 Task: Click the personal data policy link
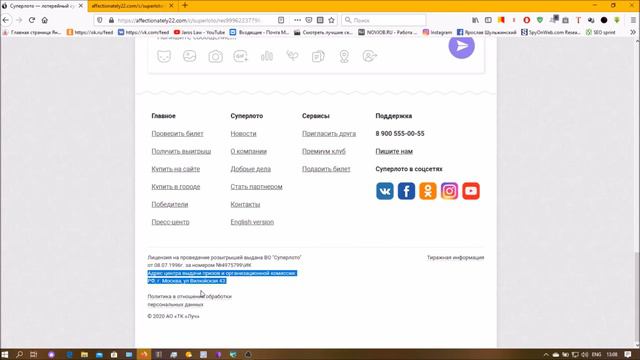click(189, 300)
